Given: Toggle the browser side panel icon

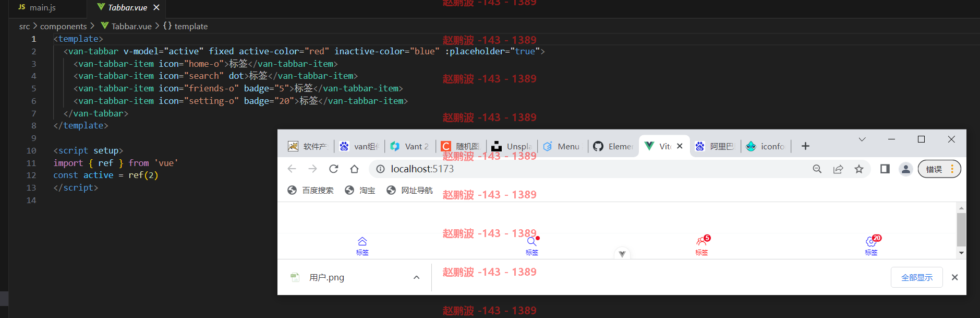Looking at the screenshot, I should [885, 169].
